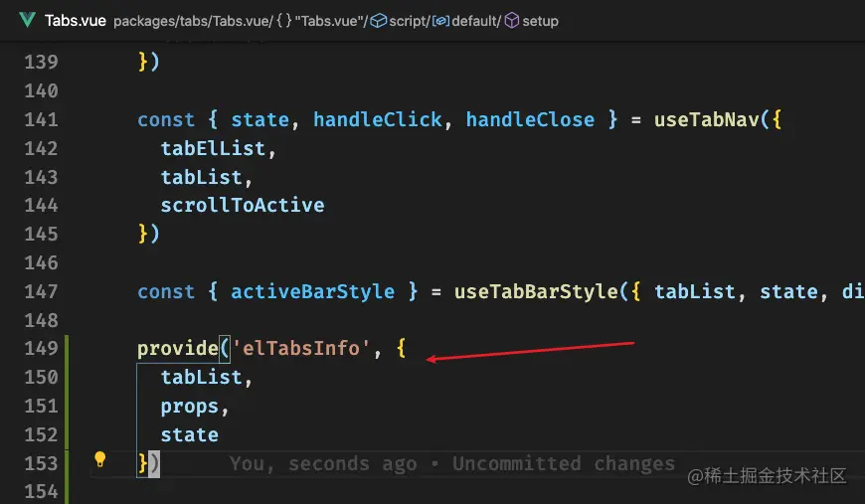
Task: Open the Tabs.vue file tab title
Action: (75, 20)
